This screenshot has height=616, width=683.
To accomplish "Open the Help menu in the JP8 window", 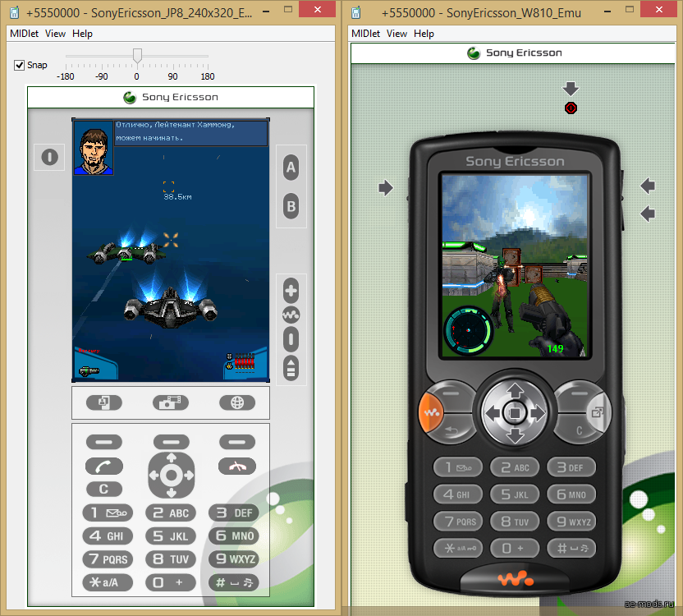I will [82, 34].
